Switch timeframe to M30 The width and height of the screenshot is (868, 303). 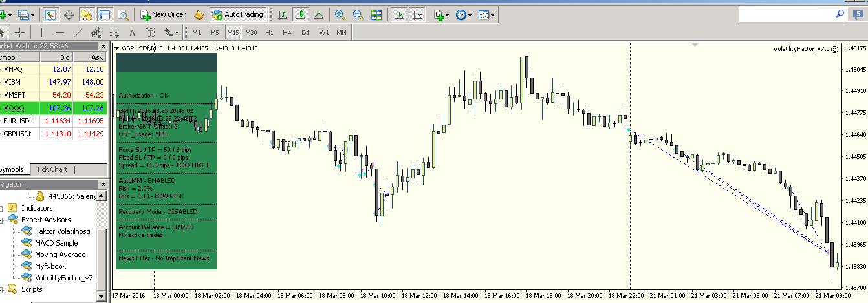252,32
